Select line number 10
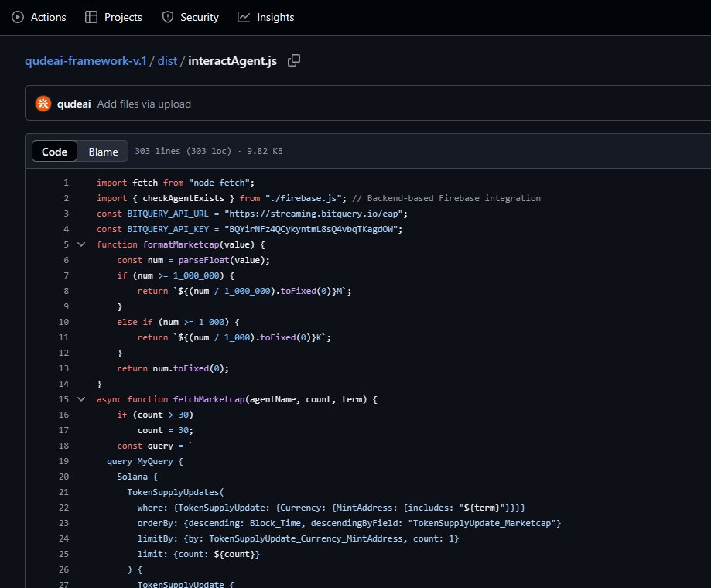Screen dimensions: 711x588 (x=64, y=322)
